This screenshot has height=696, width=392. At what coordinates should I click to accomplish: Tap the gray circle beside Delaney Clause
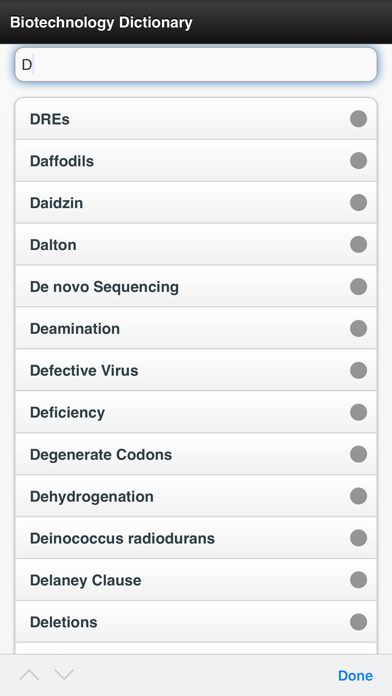(x=358, y=580)
